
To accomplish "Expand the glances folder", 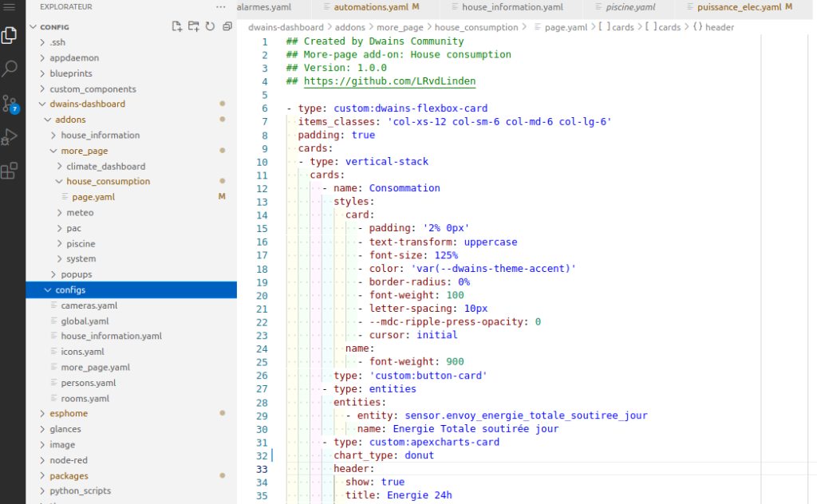I will 132,430.
